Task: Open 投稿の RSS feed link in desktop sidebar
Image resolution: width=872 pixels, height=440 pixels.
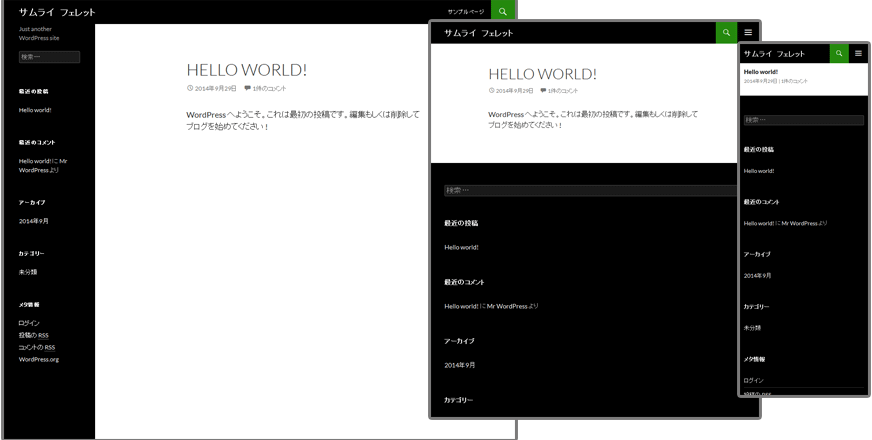Action: 33,335
